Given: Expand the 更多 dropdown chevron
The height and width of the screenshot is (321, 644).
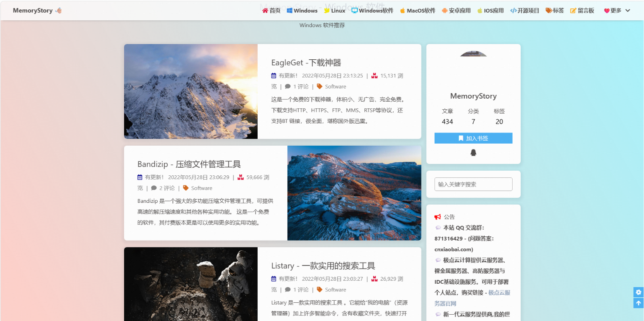Looking at the screenshot, I should coord(628,11).
